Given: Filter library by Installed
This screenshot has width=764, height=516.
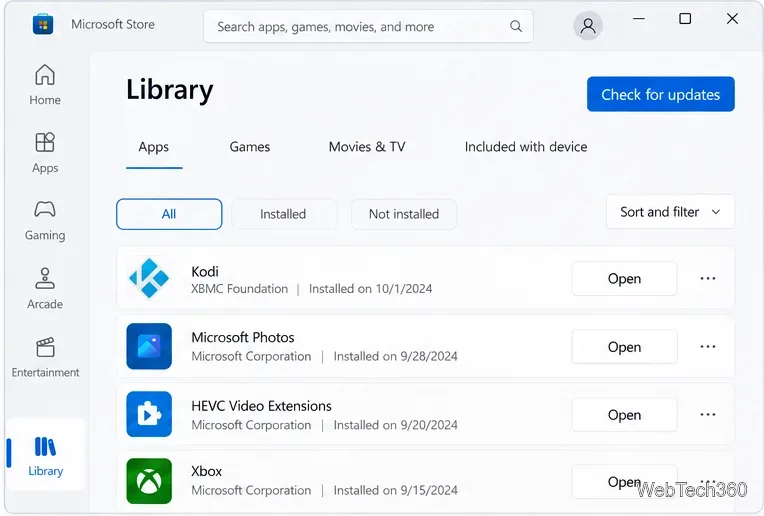Looking at the screenshot, I should click(284, 214).
